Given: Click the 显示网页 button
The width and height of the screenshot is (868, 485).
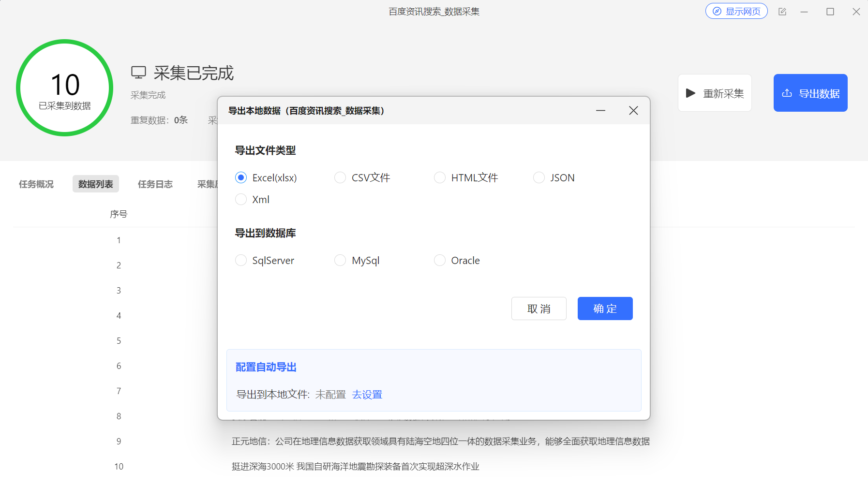Looking at the screenshot, I should [x=736, y=11].
